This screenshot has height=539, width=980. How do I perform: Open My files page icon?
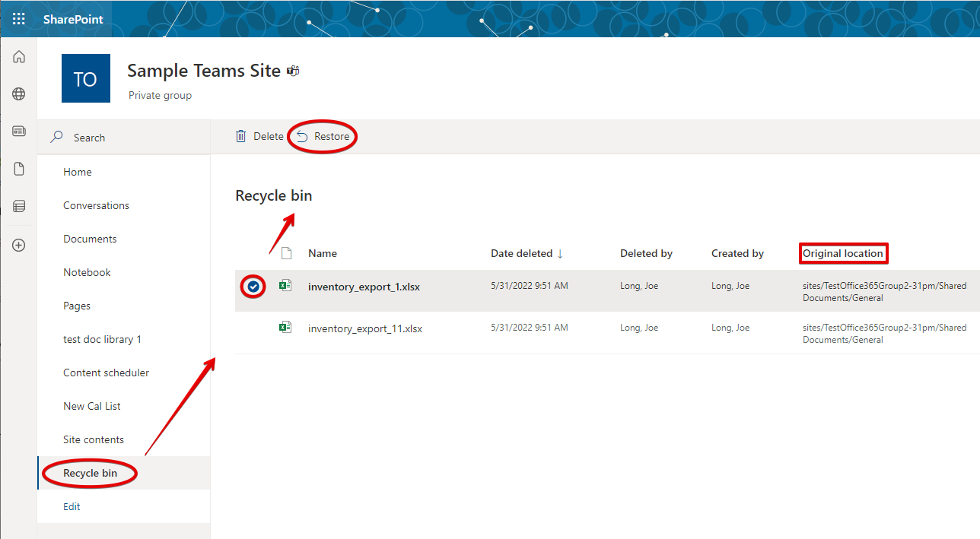point(19,169)
